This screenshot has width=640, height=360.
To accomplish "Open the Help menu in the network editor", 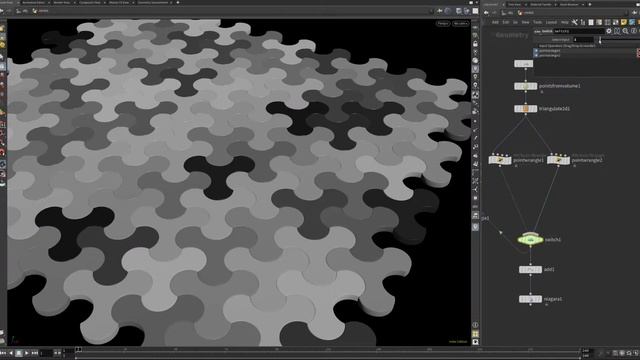I will 565,22.
